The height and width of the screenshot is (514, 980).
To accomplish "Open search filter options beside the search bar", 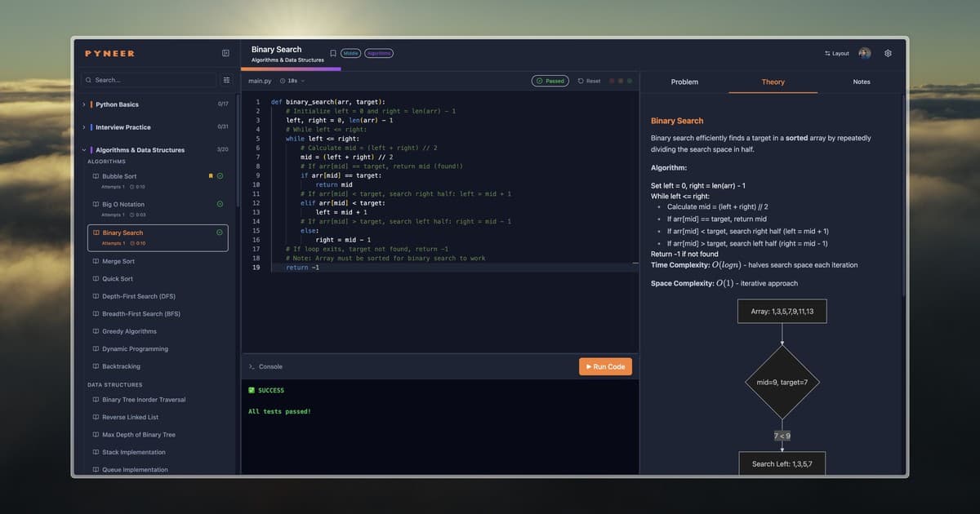I will point(226,80).
